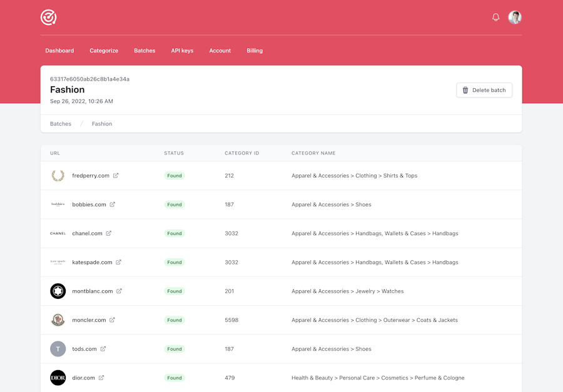This screenshot has width=563, height=392.
Task: Click category ID 479
Action: (230, 378)
